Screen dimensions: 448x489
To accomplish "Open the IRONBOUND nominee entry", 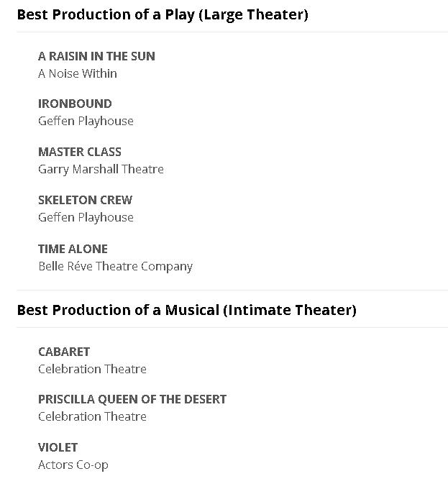I will click(x=75, y=104).
